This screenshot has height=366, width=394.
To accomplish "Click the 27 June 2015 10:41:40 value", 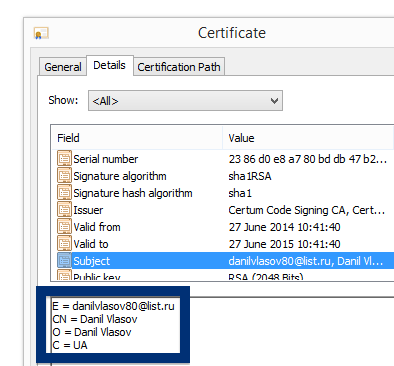I will coord(284,244).
